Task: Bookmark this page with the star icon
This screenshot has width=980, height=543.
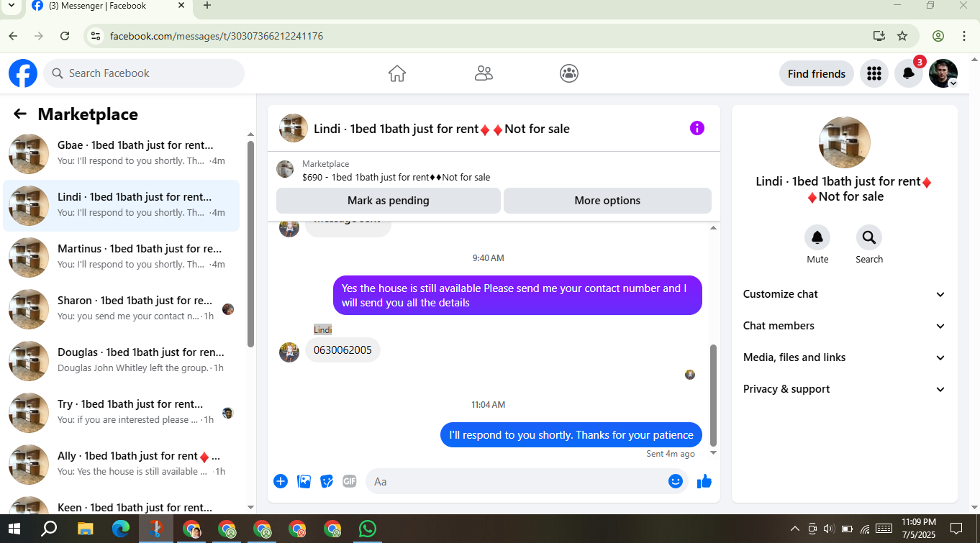Action: 902,36
